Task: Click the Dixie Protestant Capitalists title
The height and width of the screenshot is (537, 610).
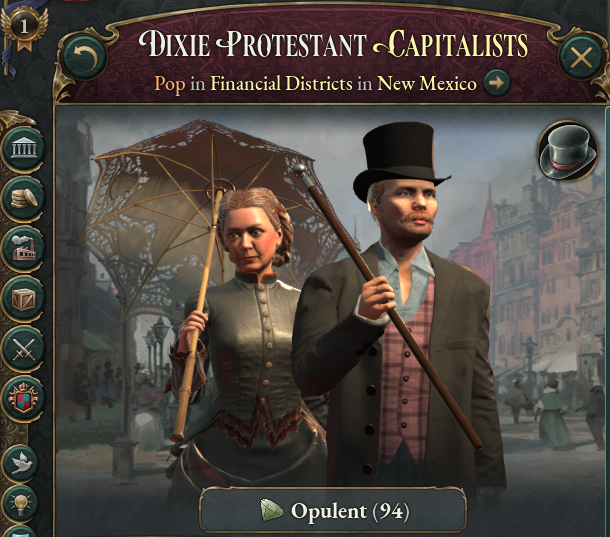Action: [333, 44]
